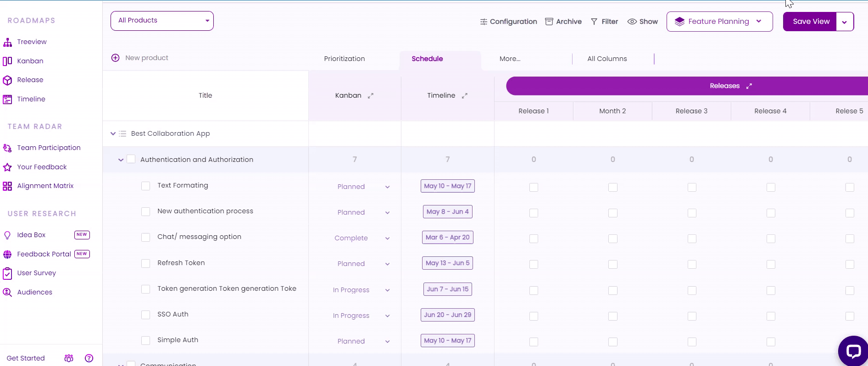Open the chat support bubble

click(853, 351)
